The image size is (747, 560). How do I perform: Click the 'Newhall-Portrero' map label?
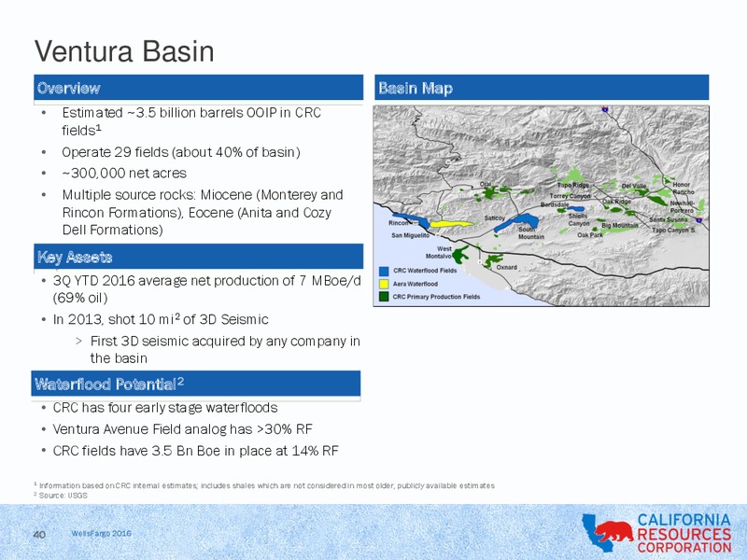[x=683, y=206]
